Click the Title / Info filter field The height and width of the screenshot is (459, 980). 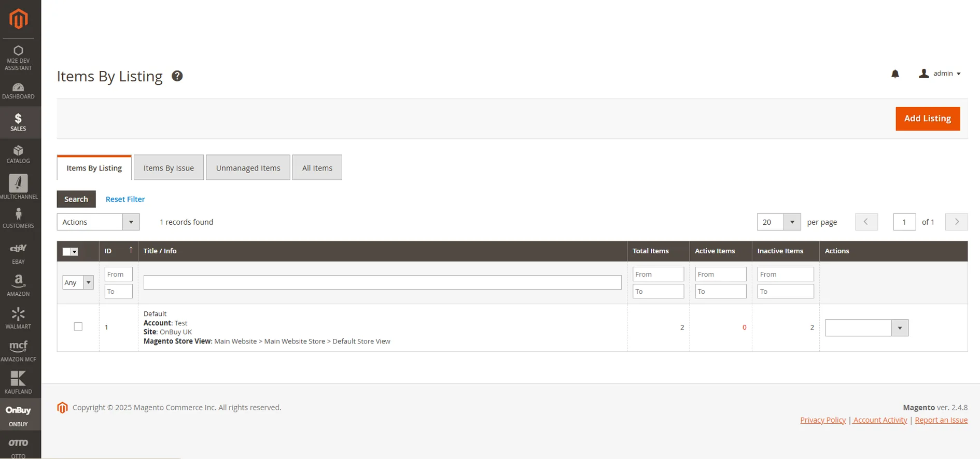click(382, 282)
